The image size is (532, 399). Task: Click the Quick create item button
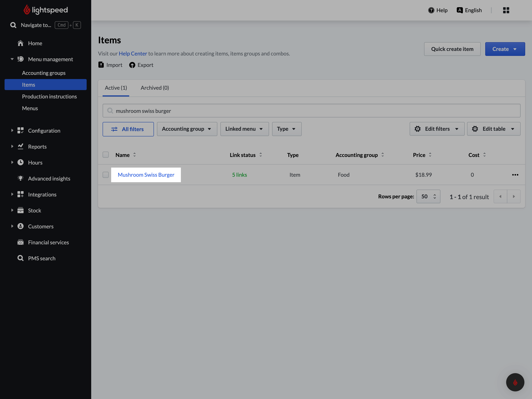point(452,49)
